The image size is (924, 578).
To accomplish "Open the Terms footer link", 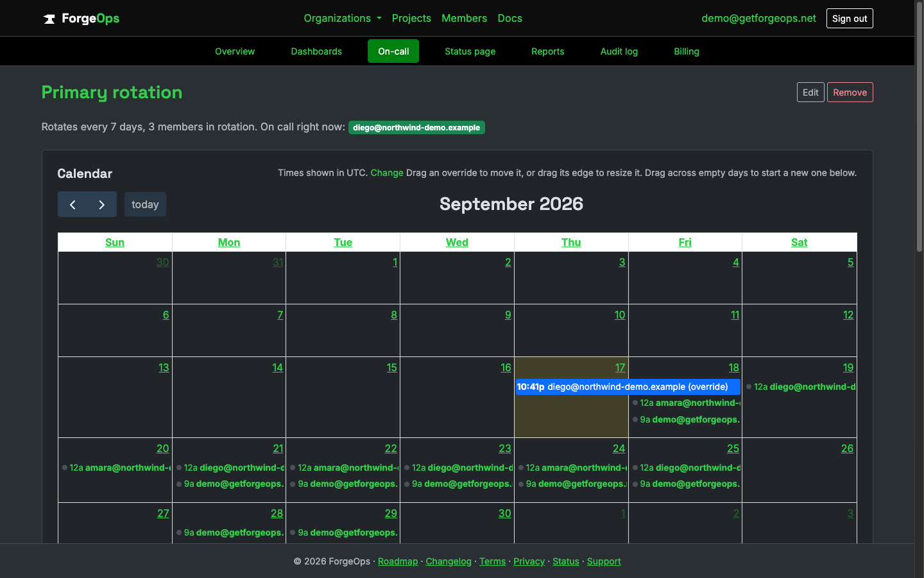I will (x=492, y=561).
